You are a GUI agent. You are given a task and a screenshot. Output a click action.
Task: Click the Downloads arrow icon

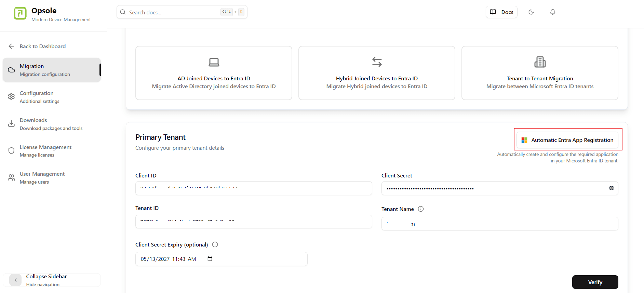coord(11,124)
